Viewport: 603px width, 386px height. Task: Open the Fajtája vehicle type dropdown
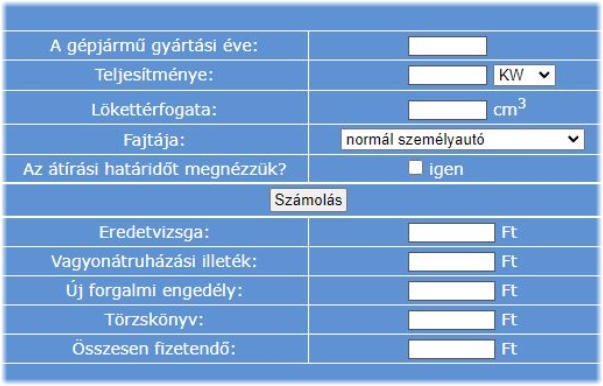pyautogui.click(x=462, y=139)
